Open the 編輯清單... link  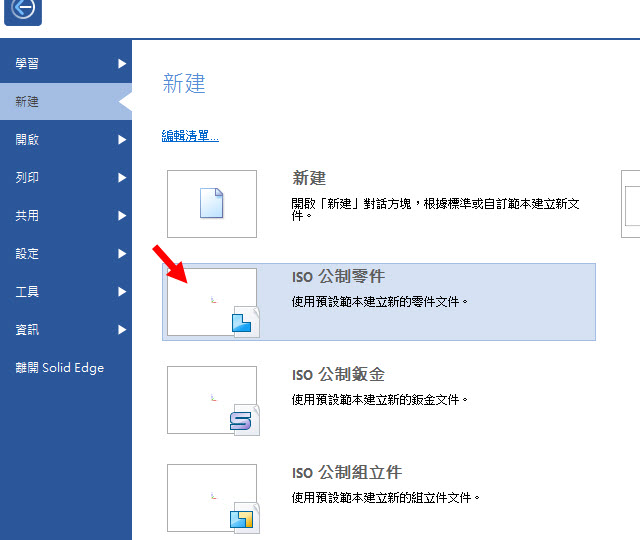pos(190,136)
